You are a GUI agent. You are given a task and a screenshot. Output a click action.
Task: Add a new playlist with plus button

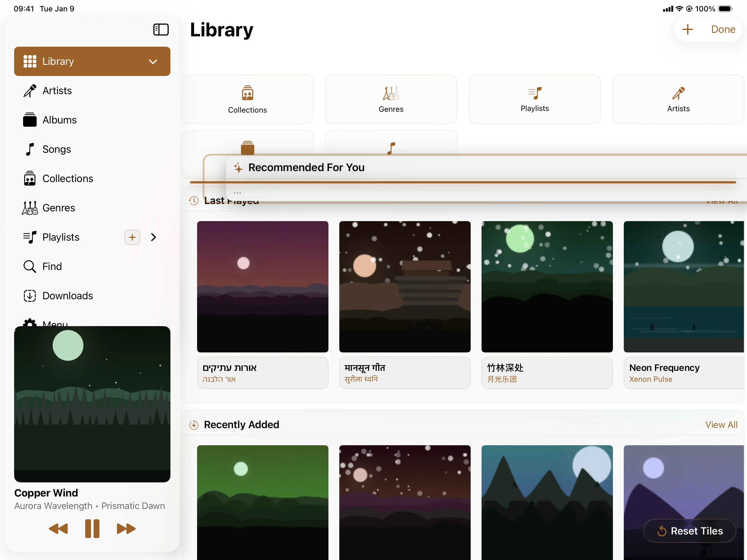(x=132, y=237)
